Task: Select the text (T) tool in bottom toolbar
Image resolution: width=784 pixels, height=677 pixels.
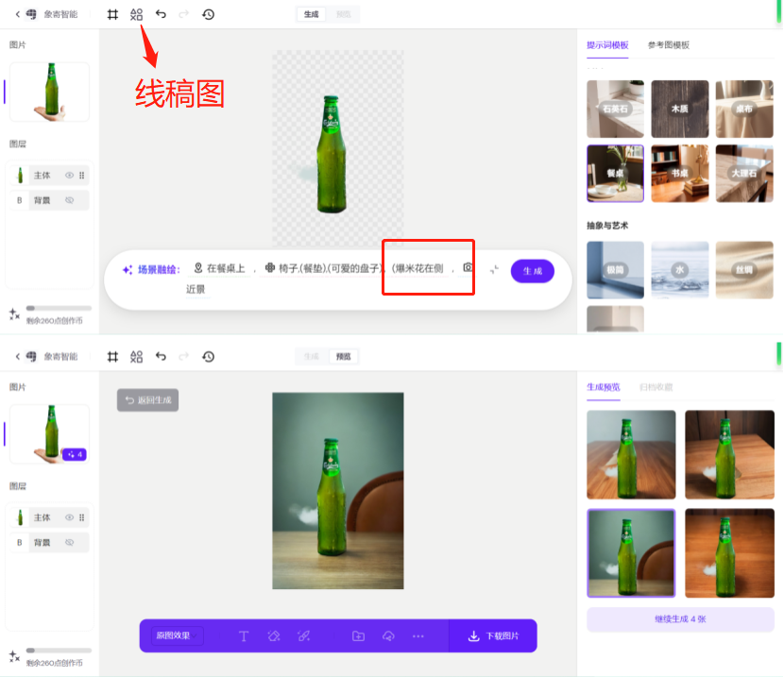Action: point(244,635)
